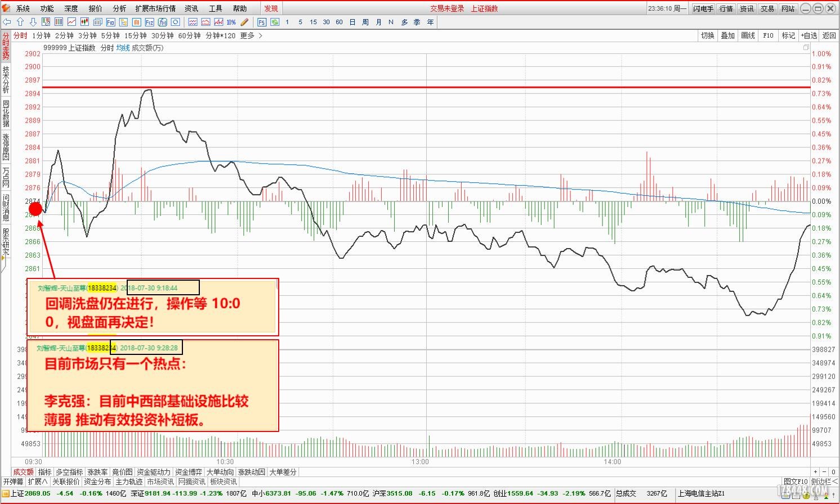Select the 大单动向 tab
This screenshot has width=840, height=504.
coord(220,472)
